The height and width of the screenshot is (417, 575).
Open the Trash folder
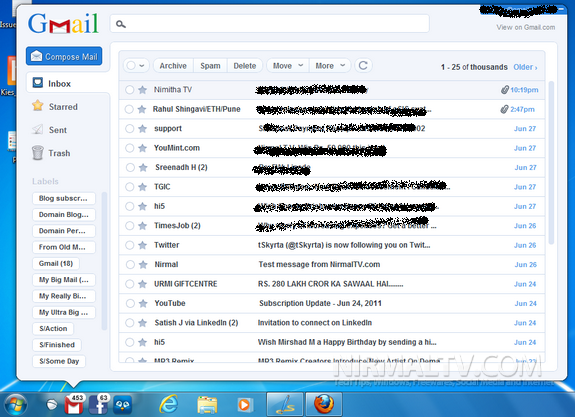click(x=51, y=153)
